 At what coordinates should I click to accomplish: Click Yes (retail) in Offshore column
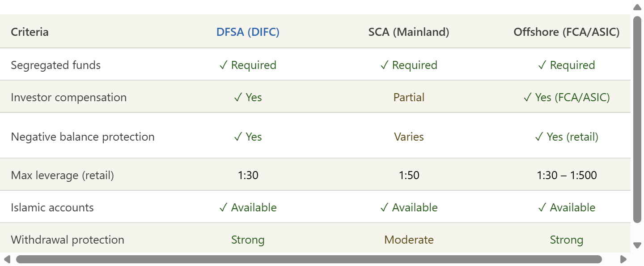pyautogui.click(x=567, y=137)
